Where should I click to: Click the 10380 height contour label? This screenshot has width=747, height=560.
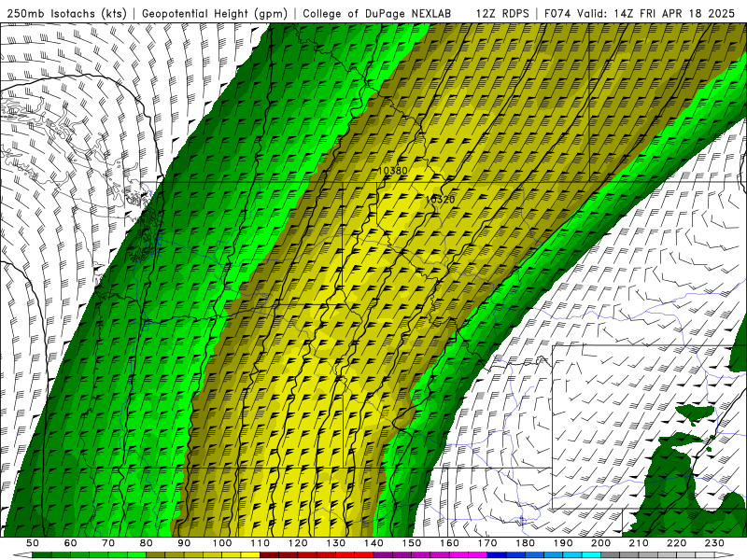click(392, 171)
